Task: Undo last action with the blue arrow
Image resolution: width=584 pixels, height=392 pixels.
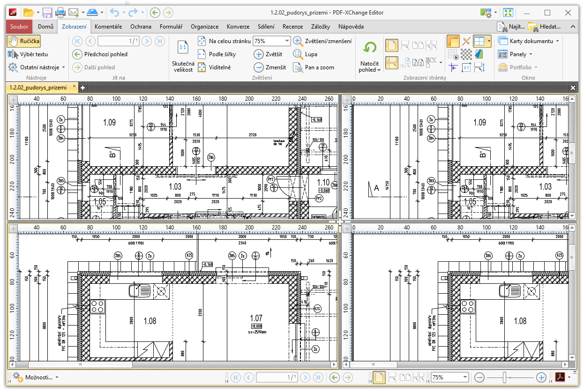Action: click(114, 13)
